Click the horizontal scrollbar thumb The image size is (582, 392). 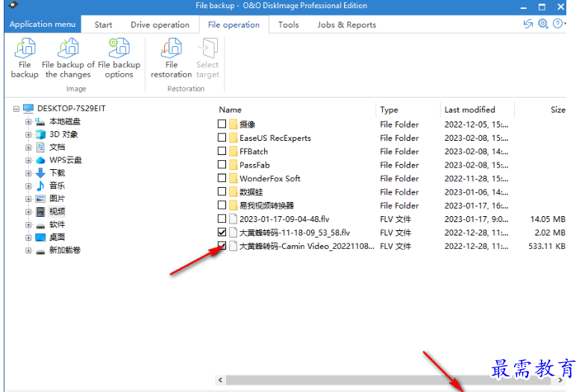(x=389, y=380)
